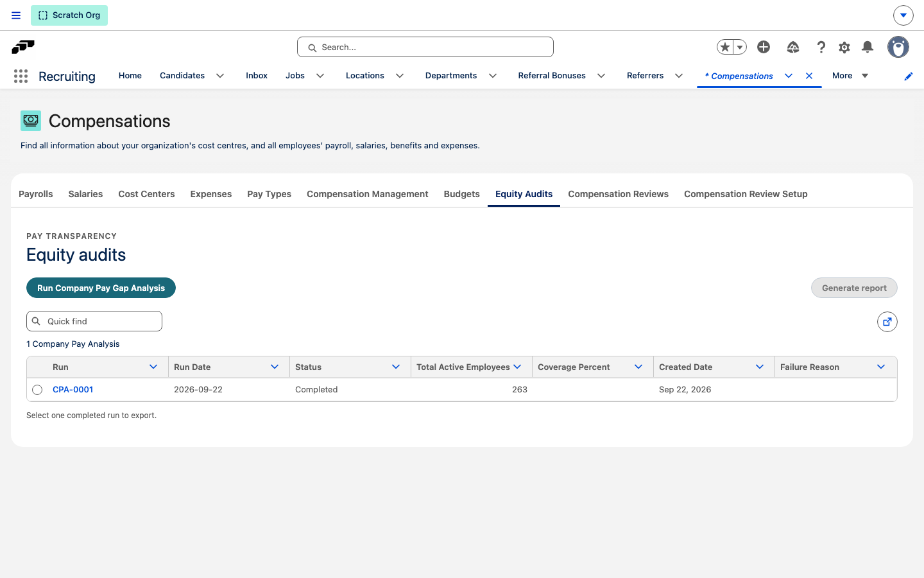
Task: Go to the Home nav item
Action: 130,76
